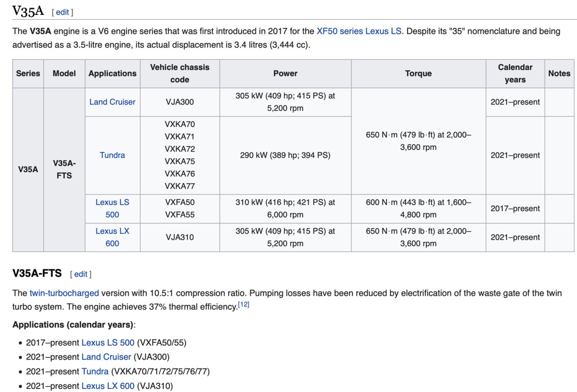Click the Notes column header
Image resolution: width=577 pixels, height=392 pixels.
(559, 74)
